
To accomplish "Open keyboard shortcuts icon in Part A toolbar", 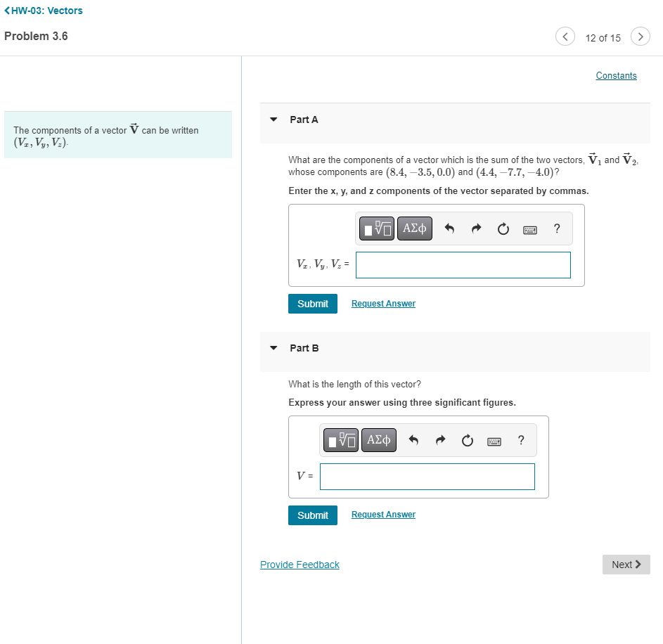I will pyautogui.click(x=530, y=230).
